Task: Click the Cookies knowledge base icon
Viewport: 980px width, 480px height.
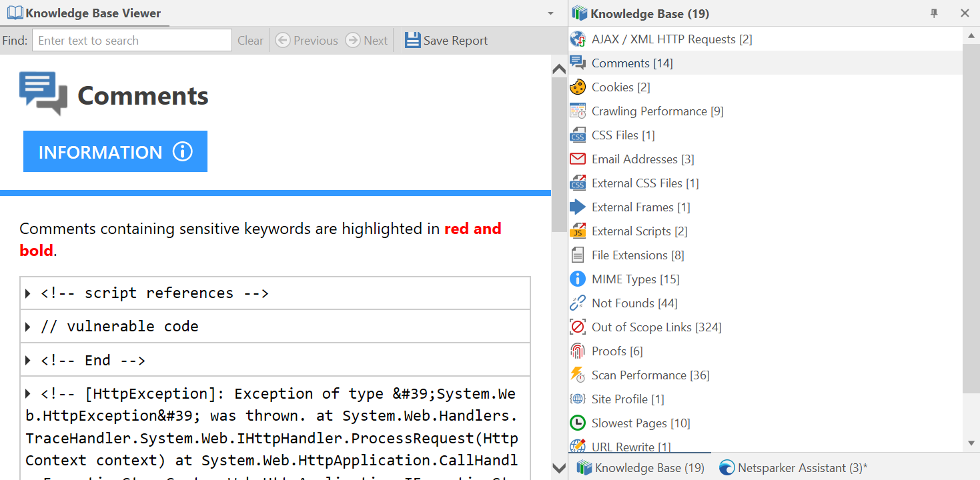Action: point(576,87)
